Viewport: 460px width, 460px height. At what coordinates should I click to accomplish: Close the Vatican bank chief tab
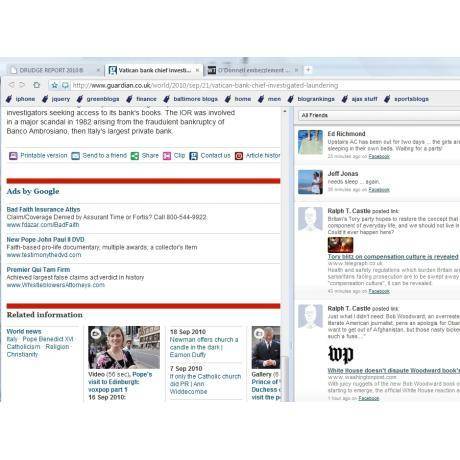click(197, 70)
